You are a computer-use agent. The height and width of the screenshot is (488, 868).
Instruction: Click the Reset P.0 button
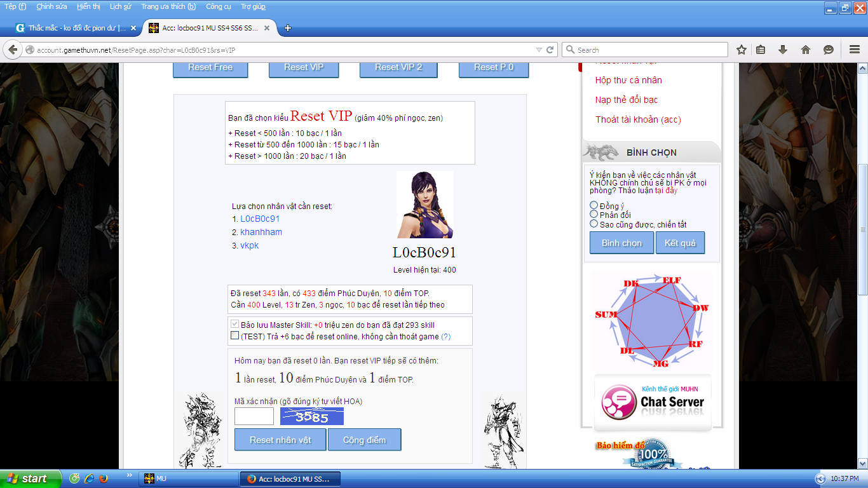(x=494, y=68)
